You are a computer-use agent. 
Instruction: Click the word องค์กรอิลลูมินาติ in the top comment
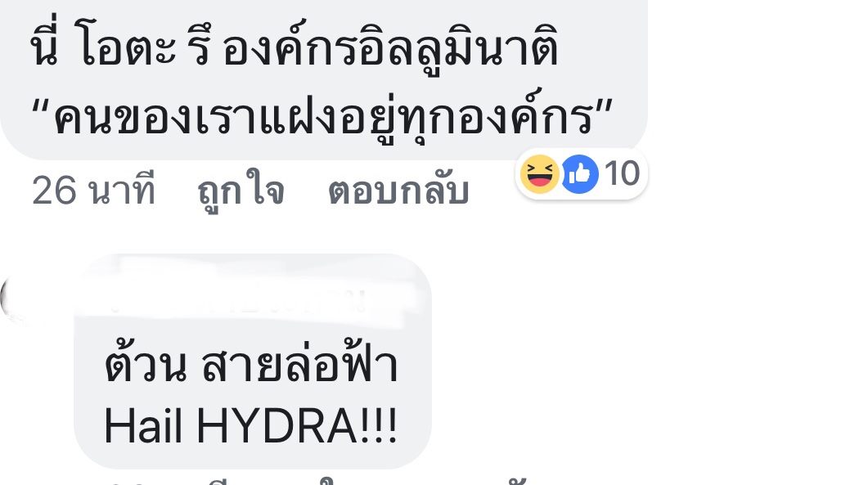pos(390,50)
